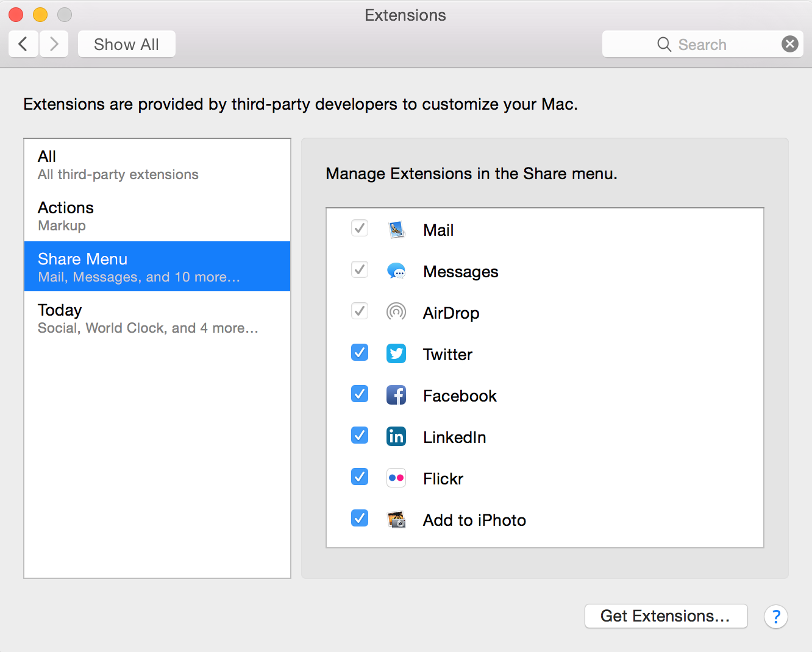This screenshot has width=812, height=652.
Task: Click Get Extensions button
Action: pyautogui.click(x=666, y=616)
